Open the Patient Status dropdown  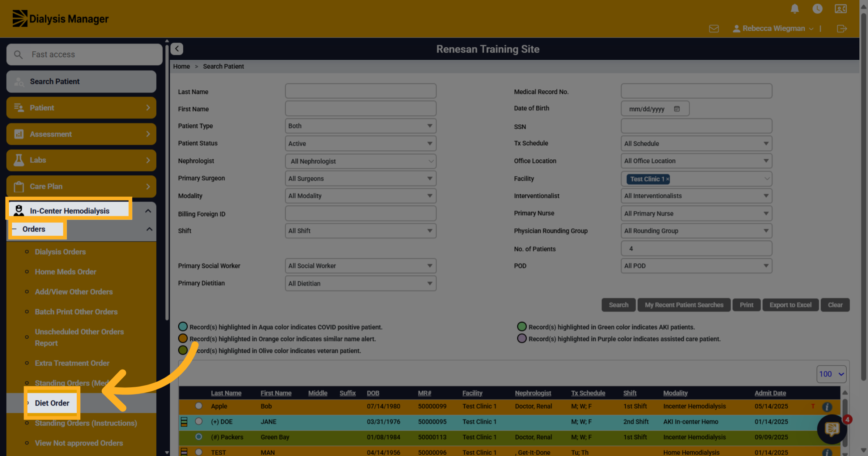tap(361, 143)
